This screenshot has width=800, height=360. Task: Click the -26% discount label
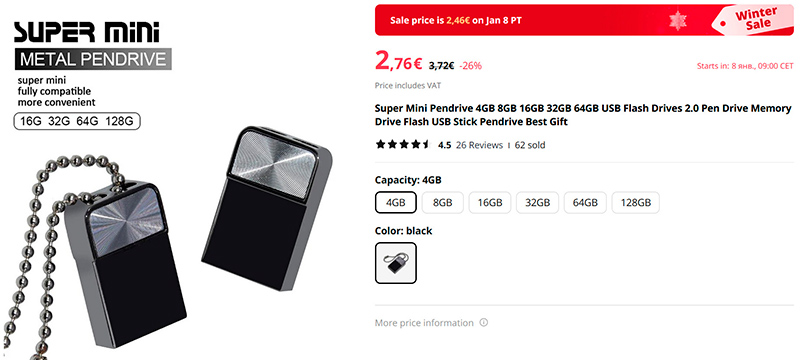470,66
